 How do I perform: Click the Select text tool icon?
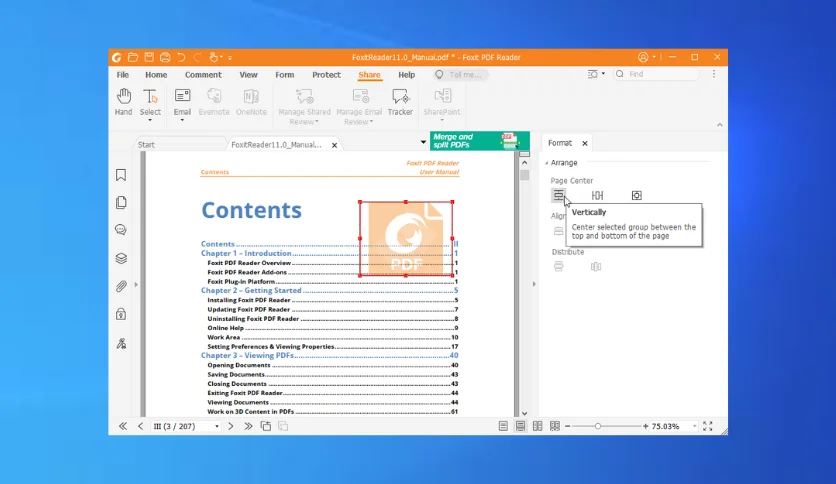[150, 96]
